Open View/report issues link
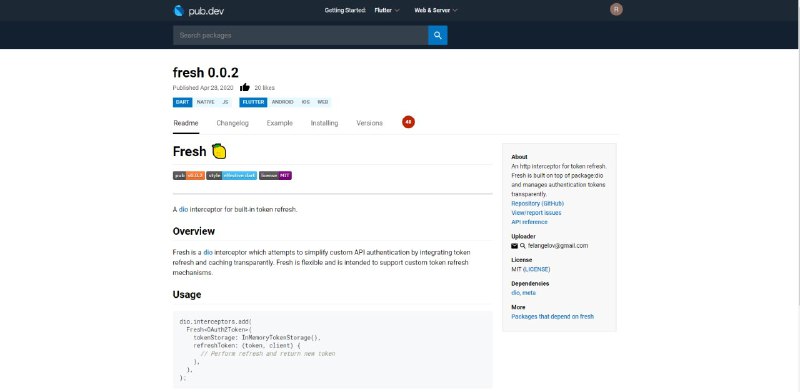The height and width of the screenshot is (392, 800). coord(536,212)
